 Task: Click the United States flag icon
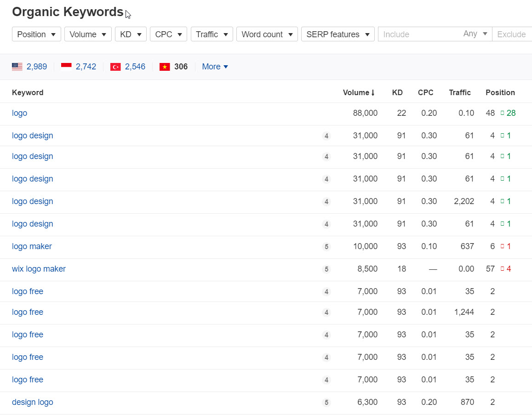coord(17,67)
